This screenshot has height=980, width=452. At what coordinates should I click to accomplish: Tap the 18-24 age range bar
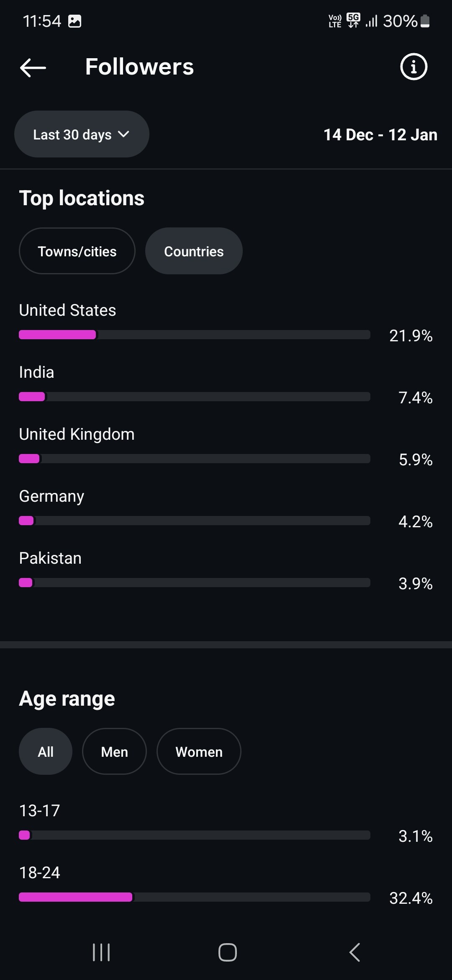tap(195, 897)
